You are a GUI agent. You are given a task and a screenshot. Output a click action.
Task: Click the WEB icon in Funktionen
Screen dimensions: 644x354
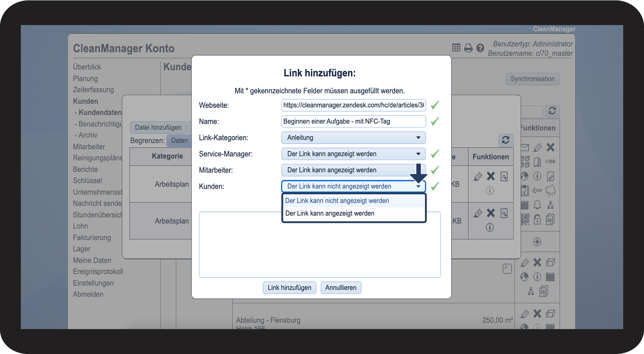pyautogui.click(x=550, y=162)
